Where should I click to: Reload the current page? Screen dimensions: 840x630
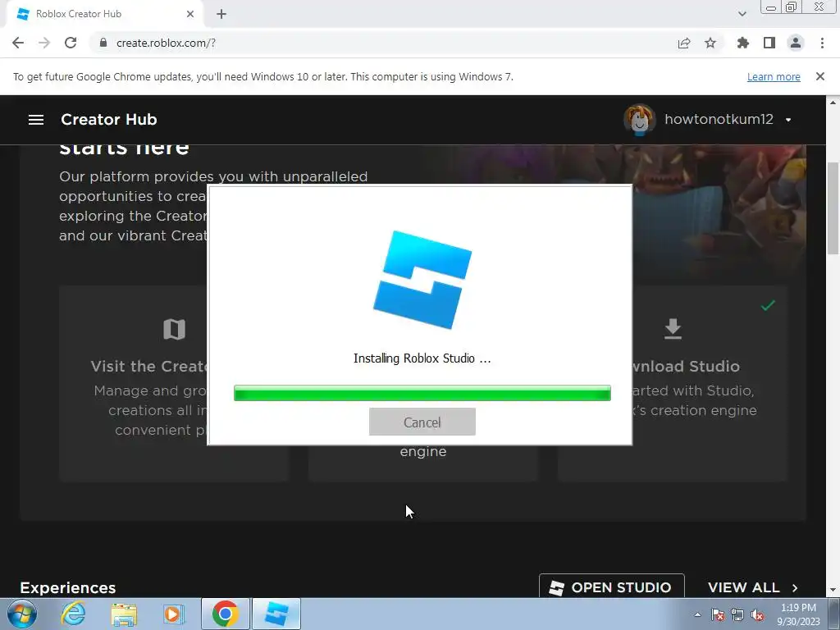71,43
